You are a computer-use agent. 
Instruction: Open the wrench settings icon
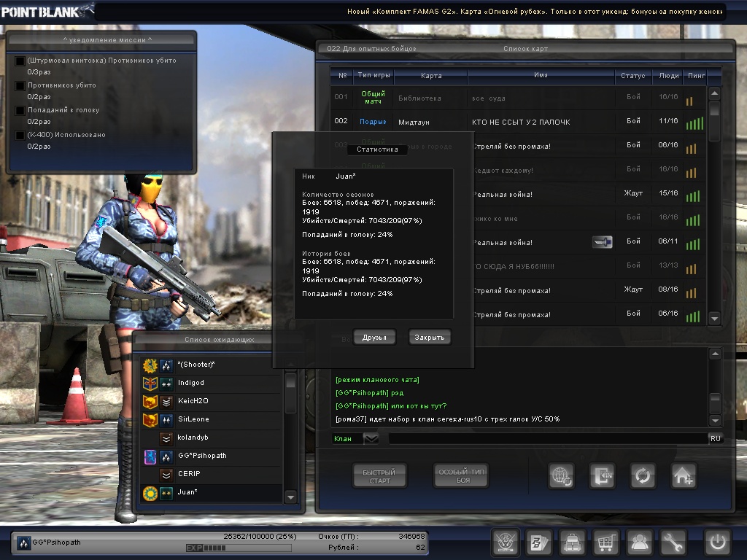click(x=672, y=542)
